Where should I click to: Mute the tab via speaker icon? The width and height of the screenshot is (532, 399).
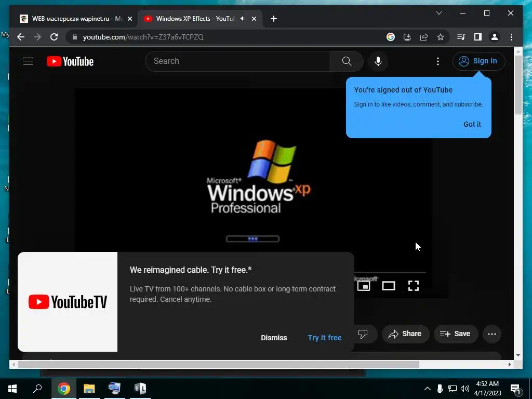[243, 19]
